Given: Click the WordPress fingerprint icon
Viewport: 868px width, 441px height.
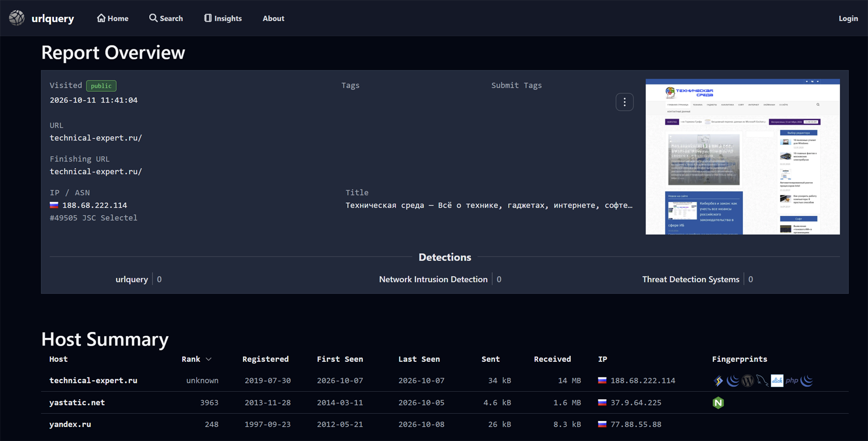Looking at the screenshot, I should tap(748, 381).
